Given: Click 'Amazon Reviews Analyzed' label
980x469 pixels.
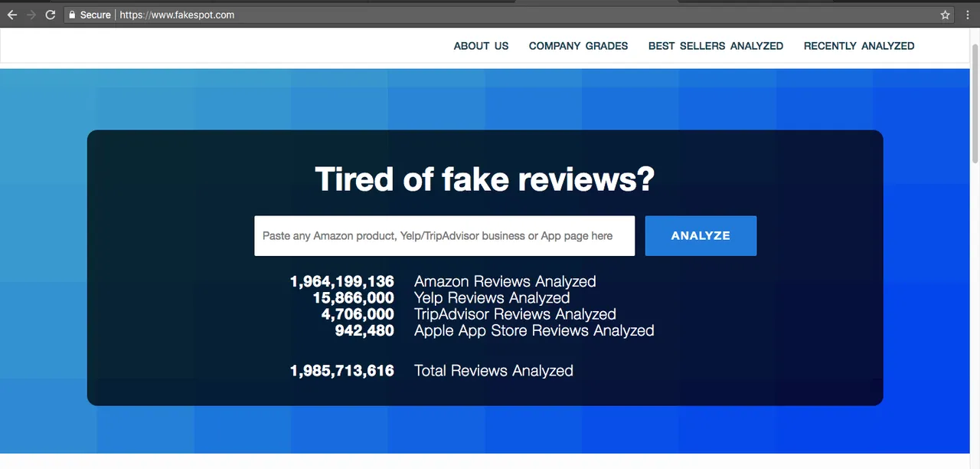Looking at the screenshot, I should coord(505,282).
